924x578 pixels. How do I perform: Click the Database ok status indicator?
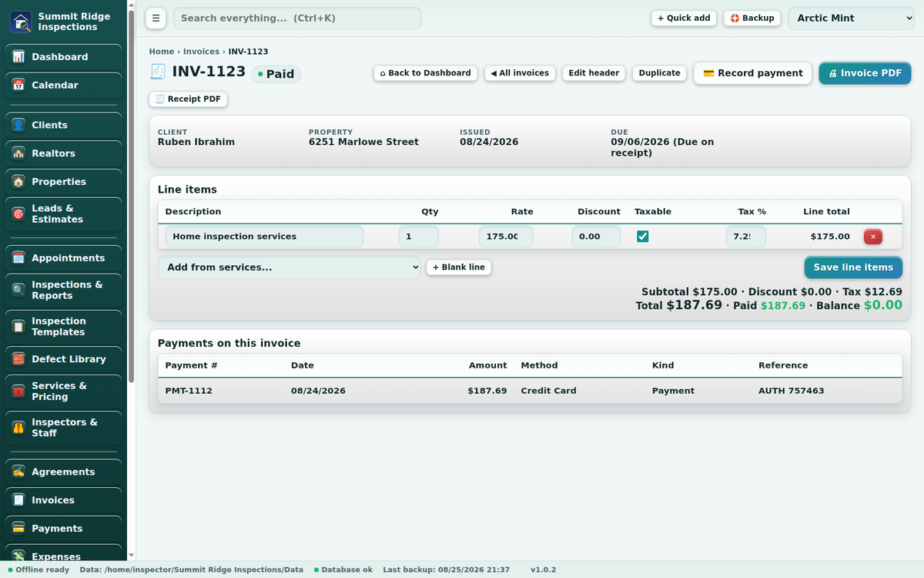point(343,570)
